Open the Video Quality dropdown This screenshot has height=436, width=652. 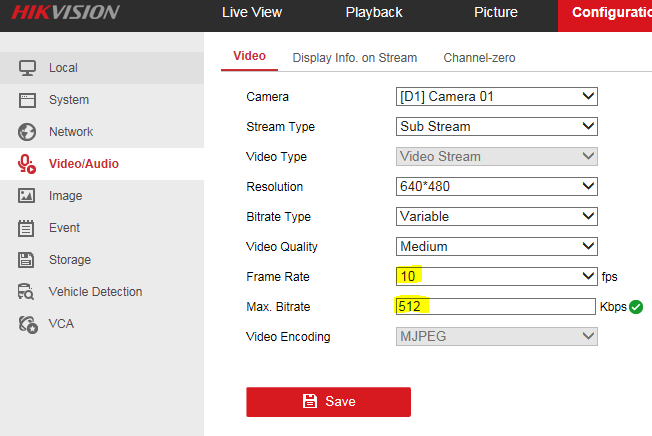[496, 247]
